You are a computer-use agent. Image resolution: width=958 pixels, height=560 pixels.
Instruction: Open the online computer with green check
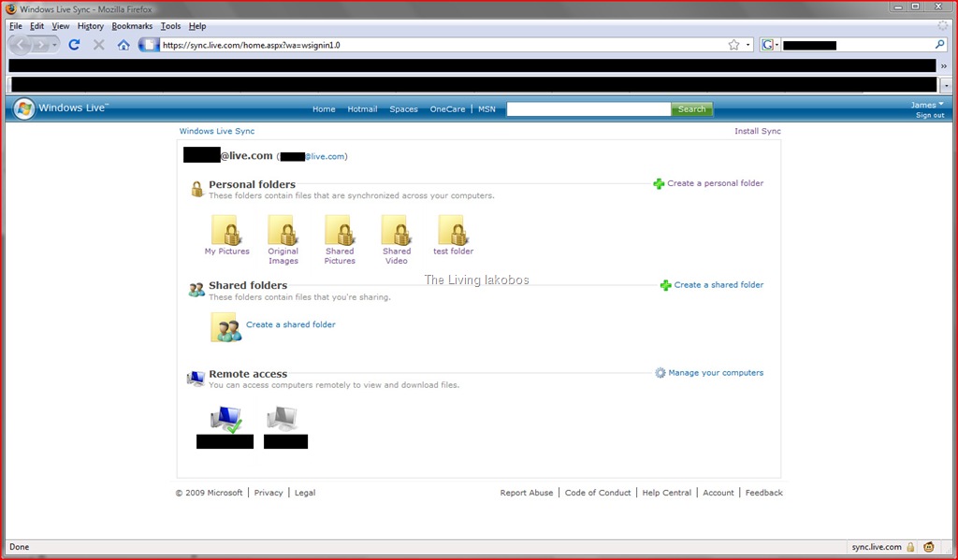pos(226,420)
